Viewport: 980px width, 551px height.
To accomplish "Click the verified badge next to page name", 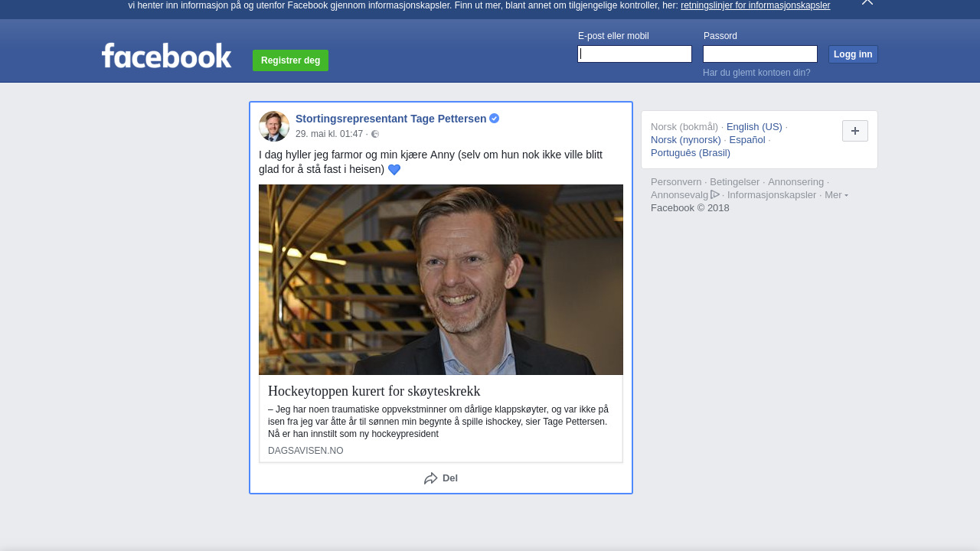I will 495,119.
